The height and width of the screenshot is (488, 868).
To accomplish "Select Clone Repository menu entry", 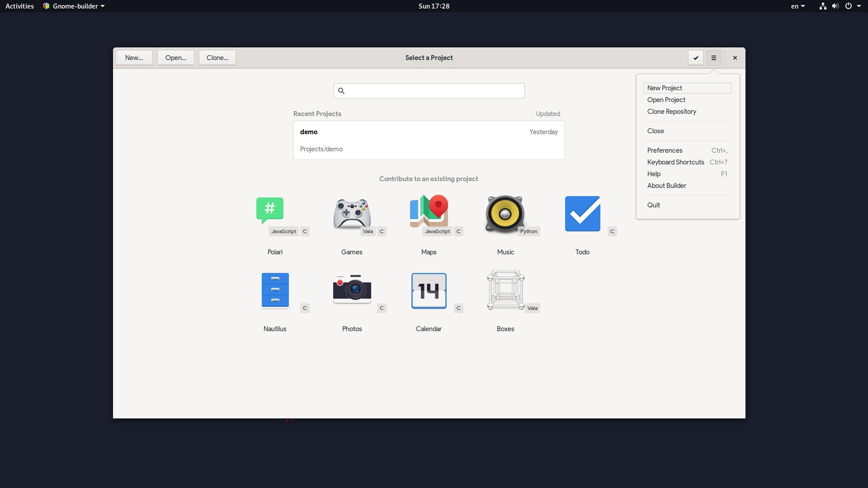I will pos(671,112).
